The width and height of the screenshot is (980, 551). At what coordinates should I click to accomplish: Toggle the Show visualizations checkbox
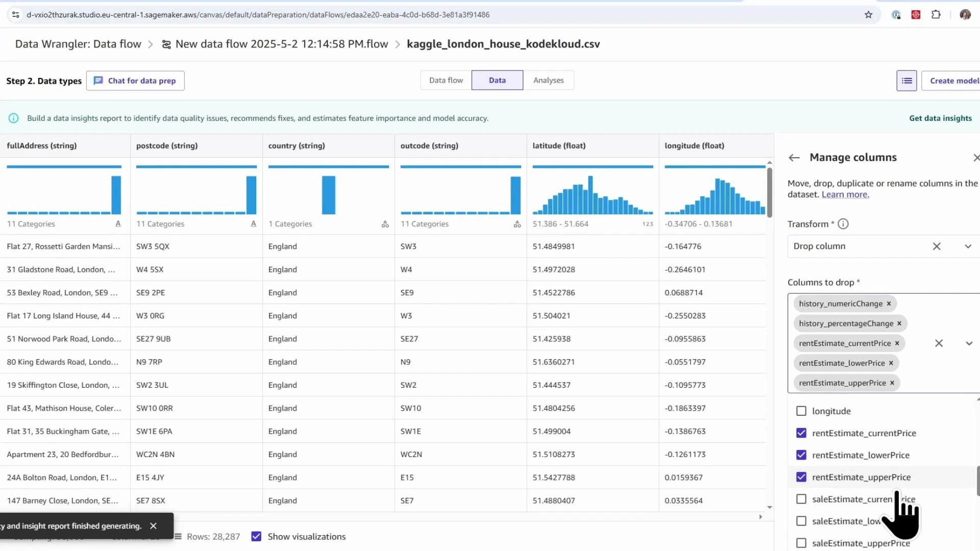256,536
